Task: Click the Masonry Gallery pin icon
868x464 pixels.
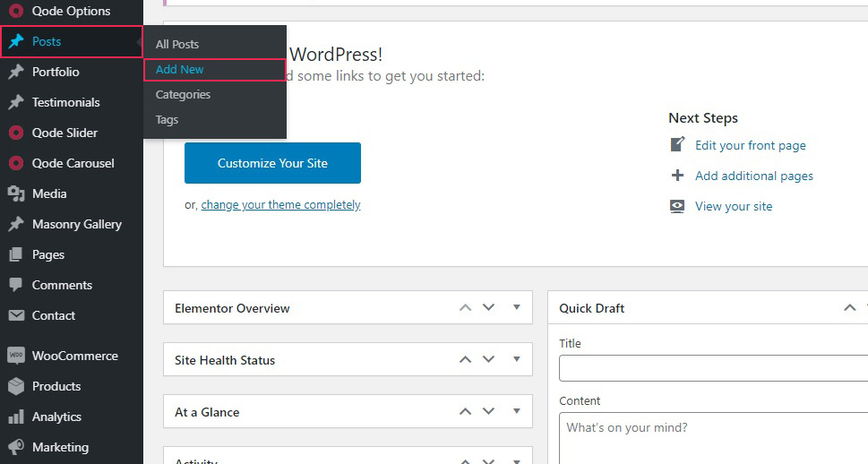Action: tap(16, 224)
